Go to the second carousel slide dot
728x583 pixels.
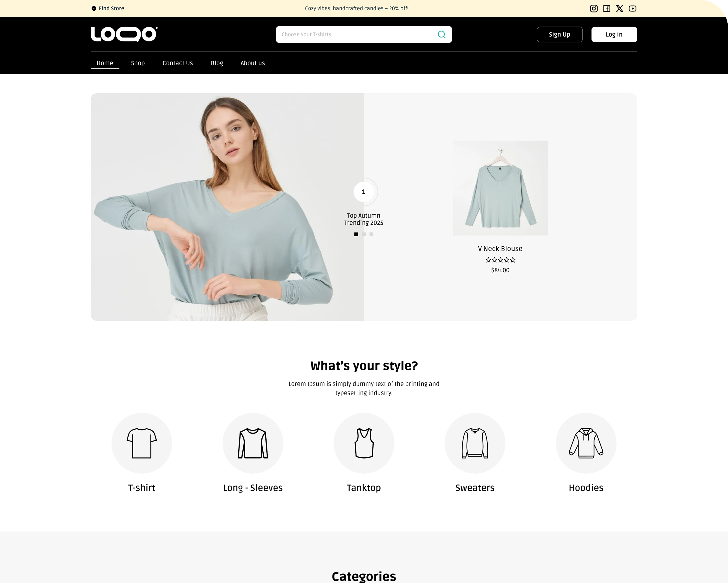(364, 234)
